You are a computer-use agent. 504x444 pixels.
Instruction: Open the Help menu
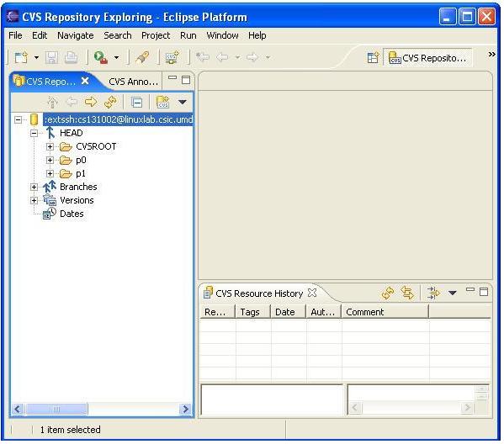click(257, 35)
